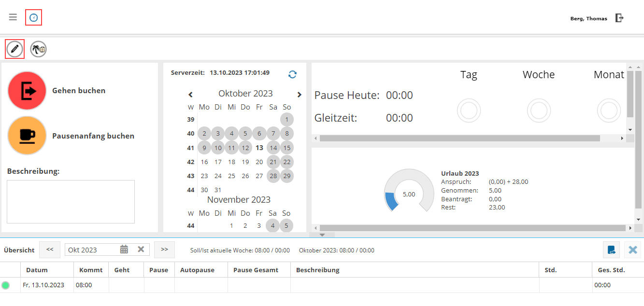Select October 20 in the calendar

[x=259, y=162]
